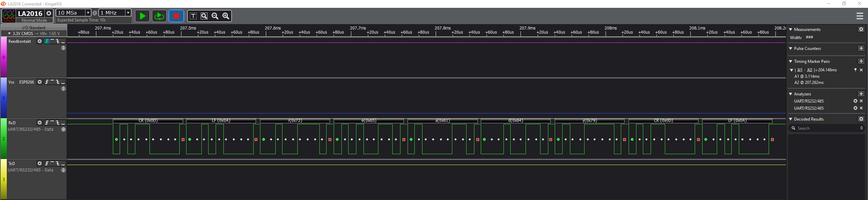Click the magenta channel 0 color bar
This screenshot has width=868, height=200.
click(x=4, y=57)
